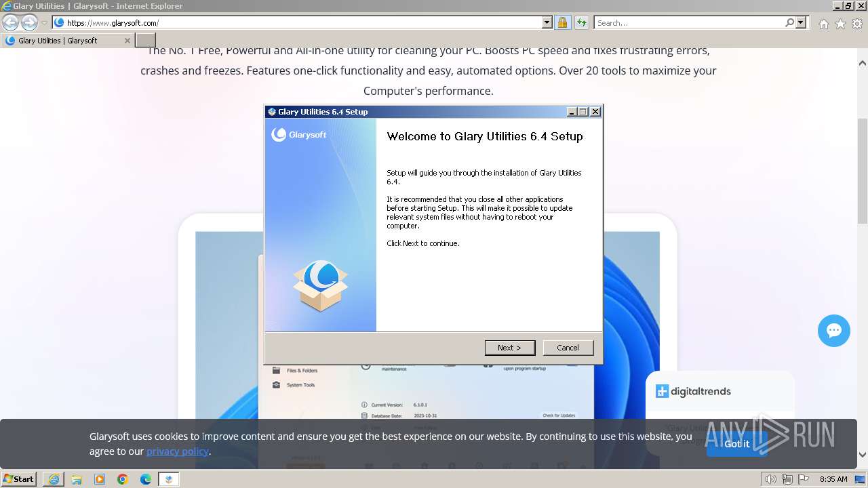
Task: Click Internet Explorer taskbar icon
Action: [54, 479]
